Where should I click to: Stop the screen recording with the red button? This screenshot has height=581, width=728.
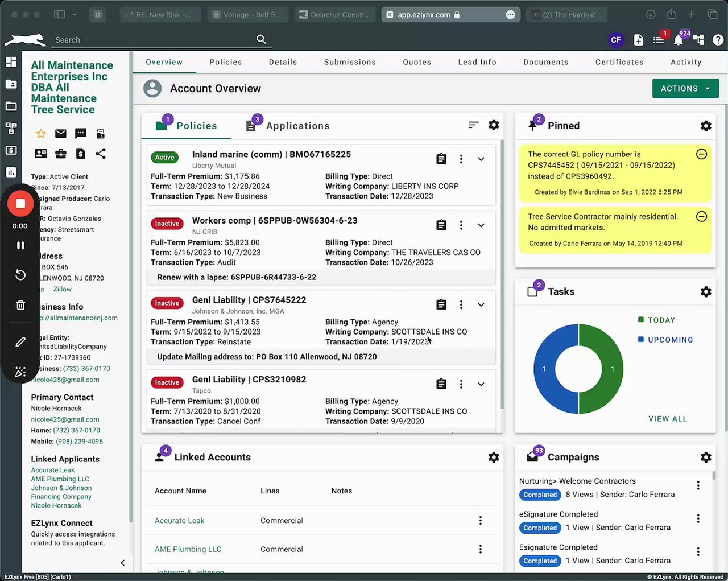(x=20, y=204)
